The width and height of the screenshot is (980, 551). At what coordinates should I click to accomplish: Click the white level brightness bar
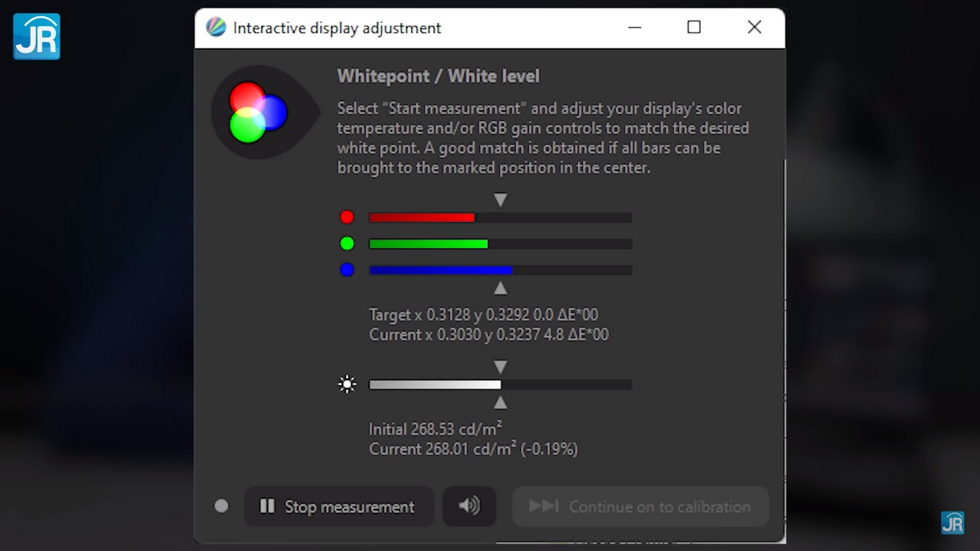pyautogui.click(x=500, y=384)
